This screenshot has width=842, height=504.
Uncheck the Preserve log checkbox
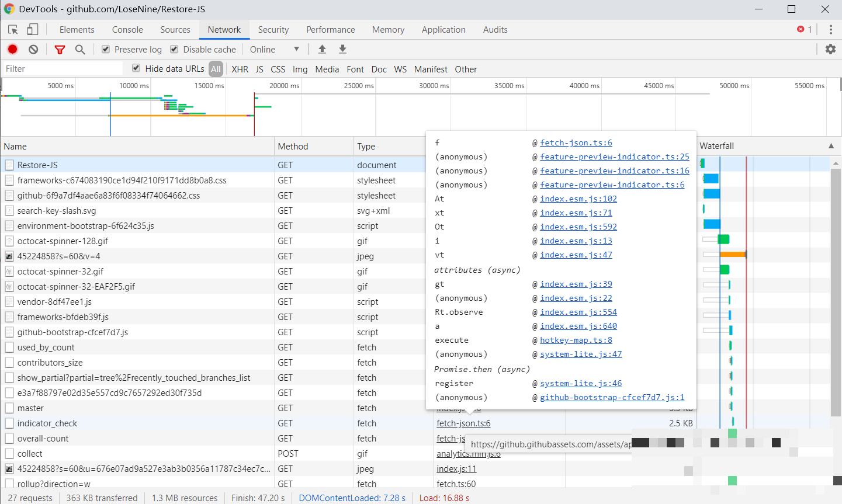click(x=106, y=50)
